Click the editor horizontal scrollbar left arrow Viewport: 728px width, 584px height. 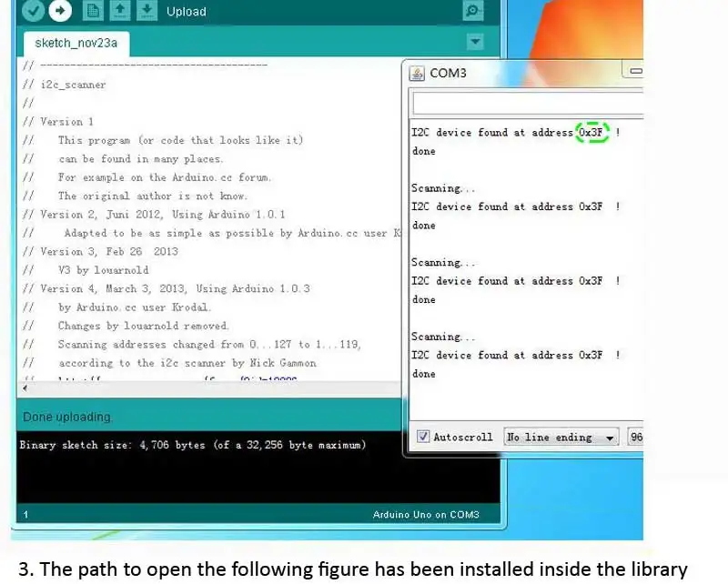25,388
